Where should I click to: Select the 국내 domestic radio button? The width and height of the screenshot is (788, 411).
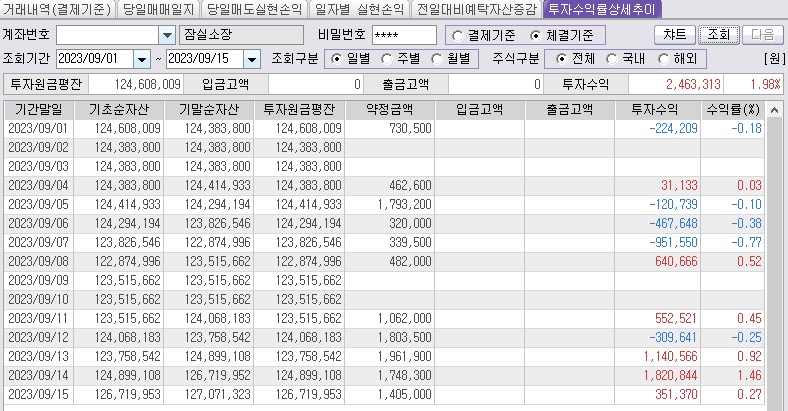pos(611,59)
